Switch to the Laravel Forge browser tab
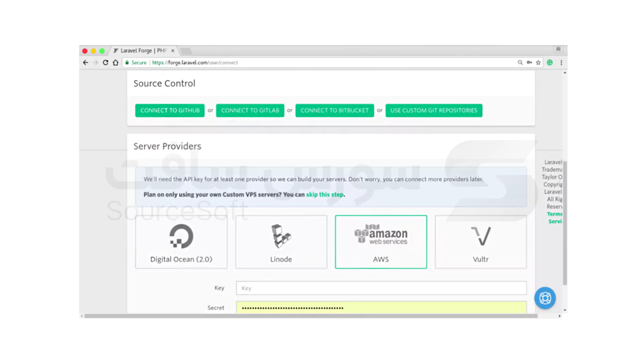The height and width of the screenshot is (362, 644). [x=141, y=51]
